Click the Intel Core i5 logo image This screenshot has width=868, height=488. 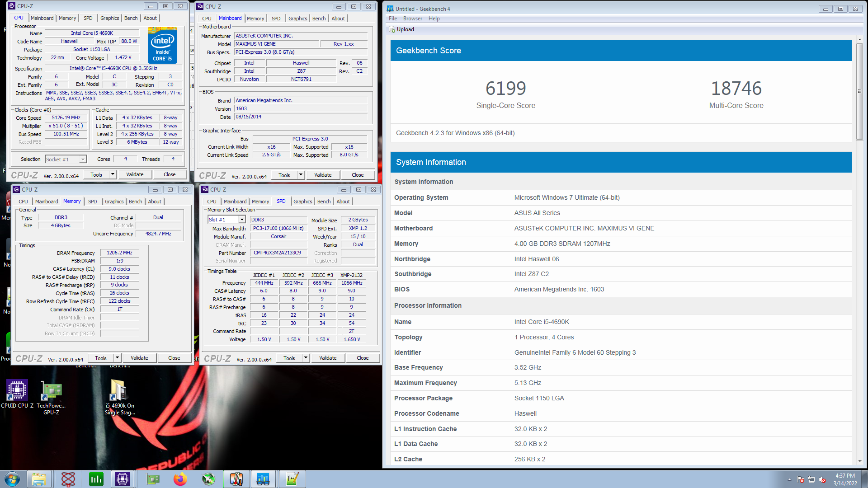click(x=162, y=45)
